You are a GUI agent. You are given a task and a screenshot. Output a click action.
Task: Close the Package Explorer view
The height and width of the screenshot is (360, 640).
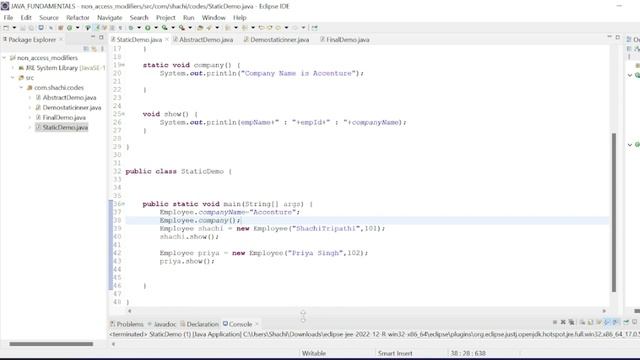click(61, 40)
